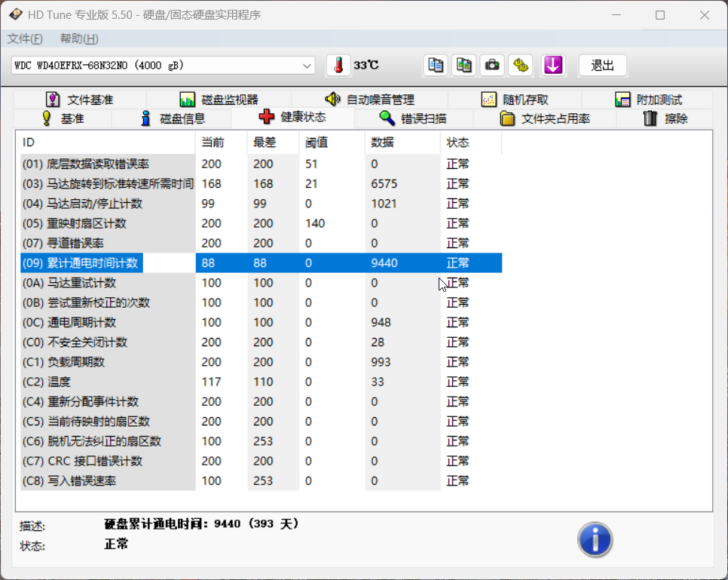Switch to the 文件基准 tab

point(79,100)
